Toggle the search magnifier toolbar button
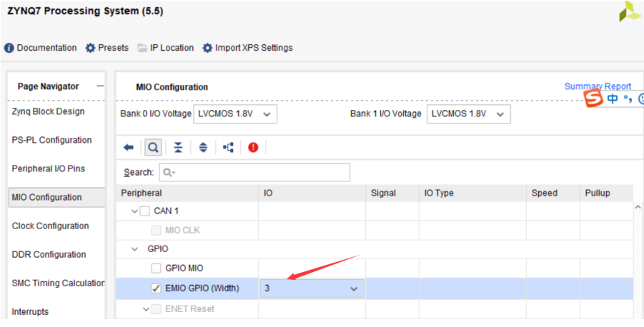Image resolution: width=644 pixels, height=327 pixels. [153, 148]
